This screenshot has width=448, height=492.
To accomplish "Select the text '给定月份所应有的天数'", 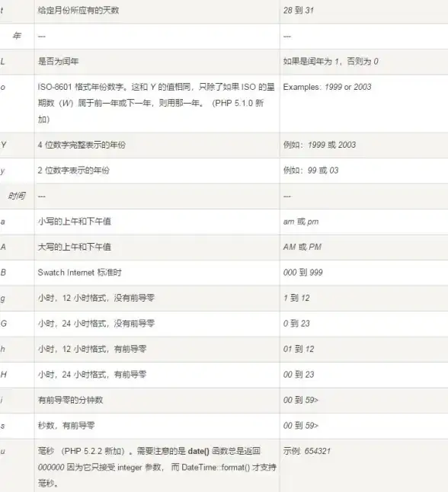I will pyautogui.click(x=78, y=11).
